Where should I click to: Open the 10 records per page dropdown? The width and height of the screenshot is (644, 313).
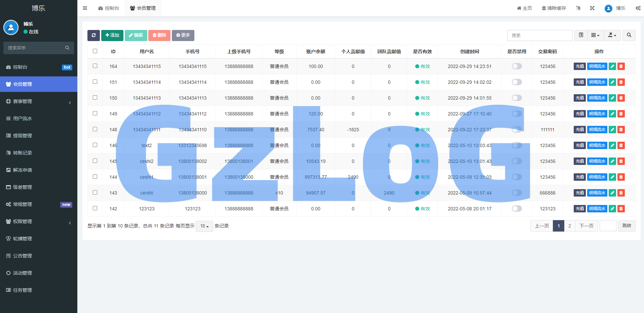pyautogui.click(x=204, y=226)
